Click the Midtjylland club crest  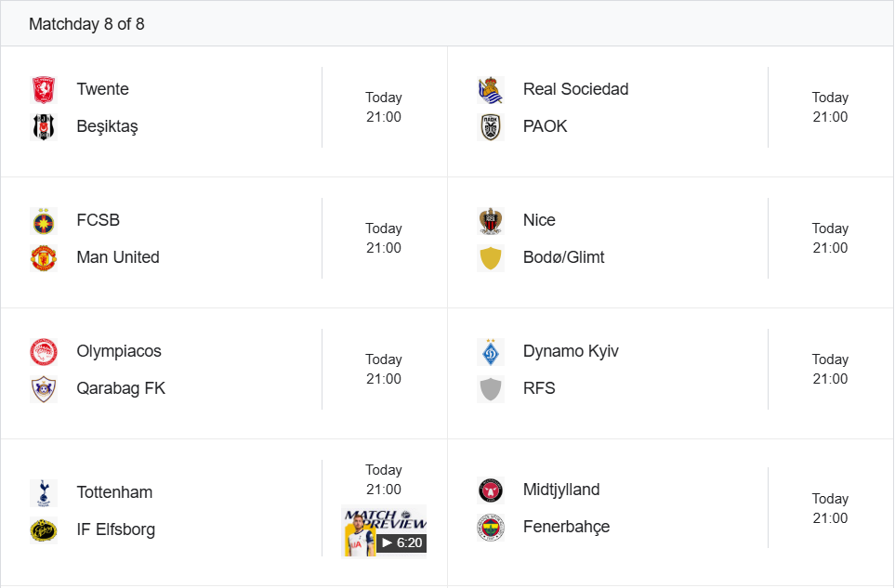pos(491,490)
